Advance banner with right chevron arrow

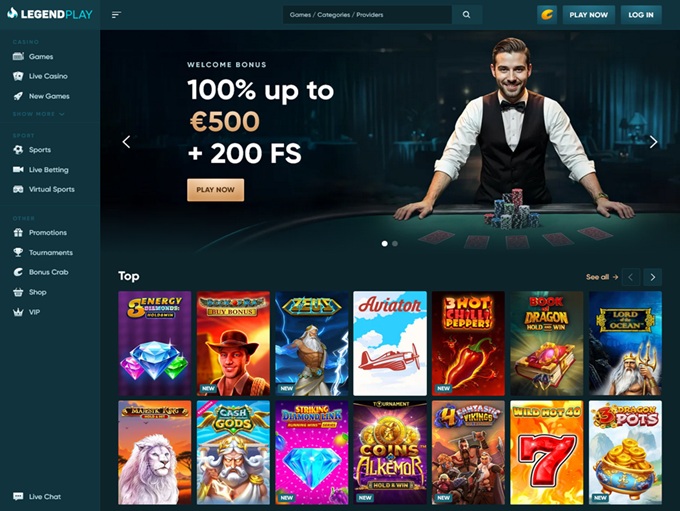click(x=653, y=142)
